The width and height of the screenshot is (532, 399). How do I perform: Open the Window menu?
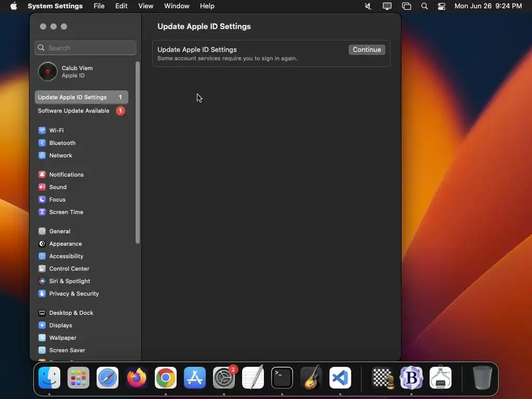[177, 6]
